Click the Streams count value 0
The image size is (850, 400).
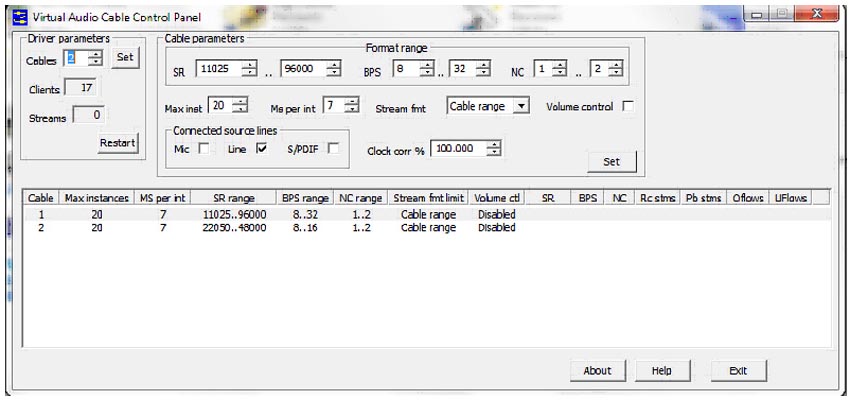point(89,114)
